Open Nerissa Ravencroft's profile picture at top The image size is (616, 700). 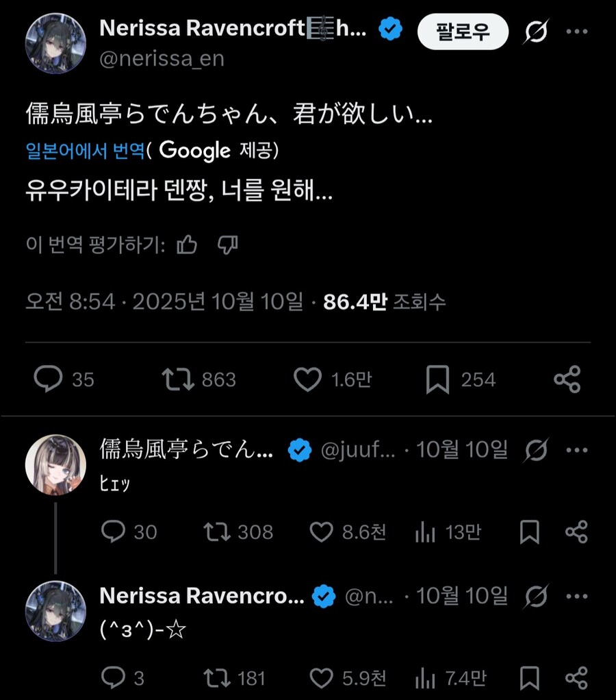pos(55,44)
